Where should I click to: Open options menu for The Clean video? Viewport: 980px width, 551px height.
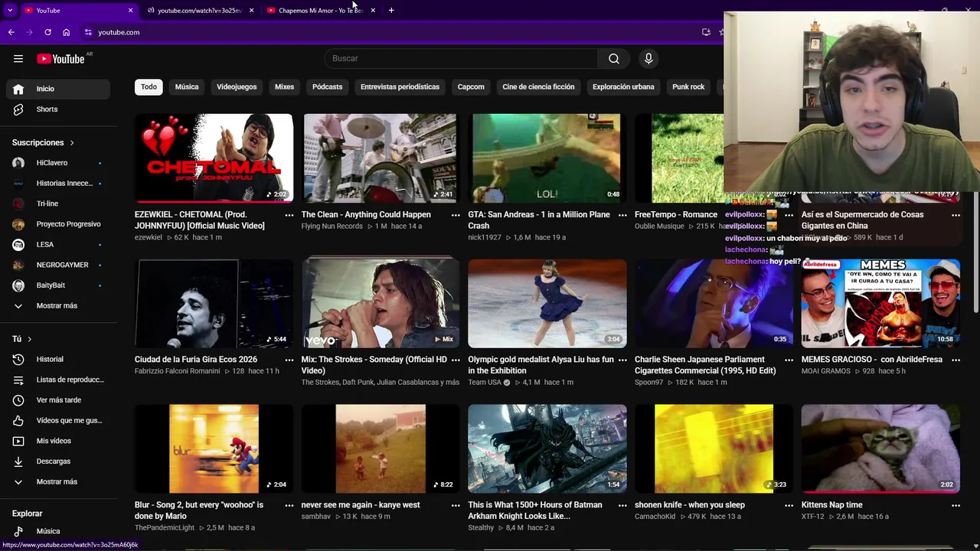456,216
